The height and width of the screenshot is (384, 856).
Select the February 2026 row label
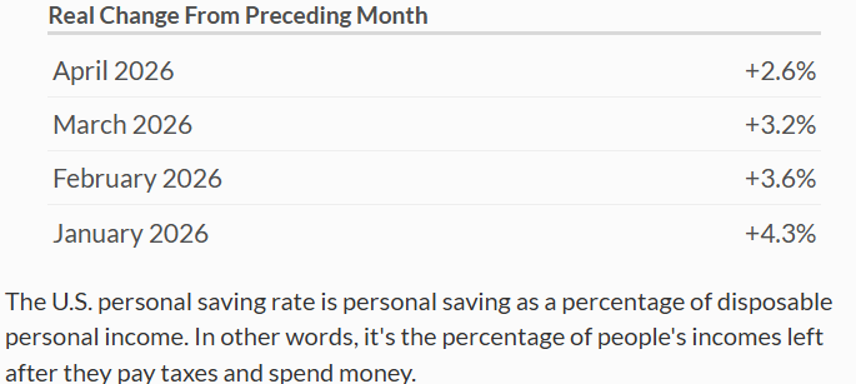click(137, 179)
